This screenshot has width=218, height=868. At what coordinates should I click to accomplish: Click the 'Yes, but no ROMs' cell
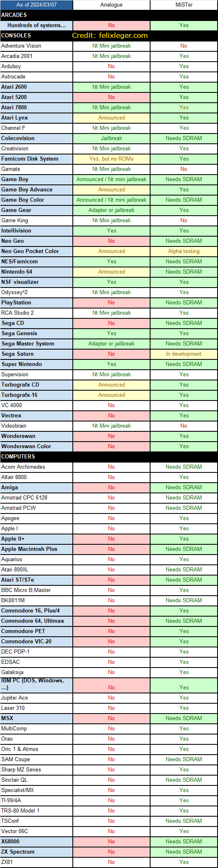(111, 159)
